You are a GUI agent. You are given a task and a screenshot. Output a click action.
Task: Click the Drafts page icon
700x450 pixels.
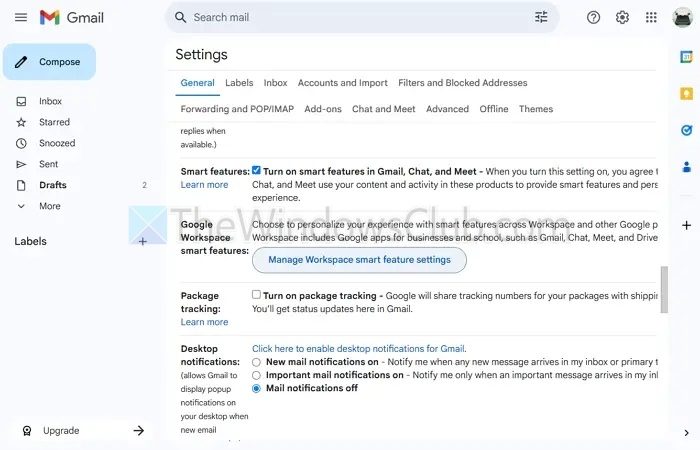tap(21, 185)
